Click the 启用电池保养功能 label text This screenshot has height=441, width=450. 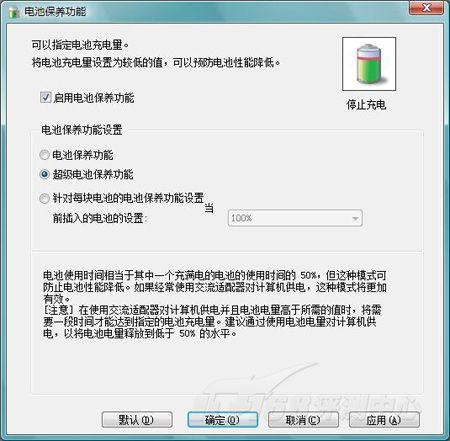click(94, 98)
